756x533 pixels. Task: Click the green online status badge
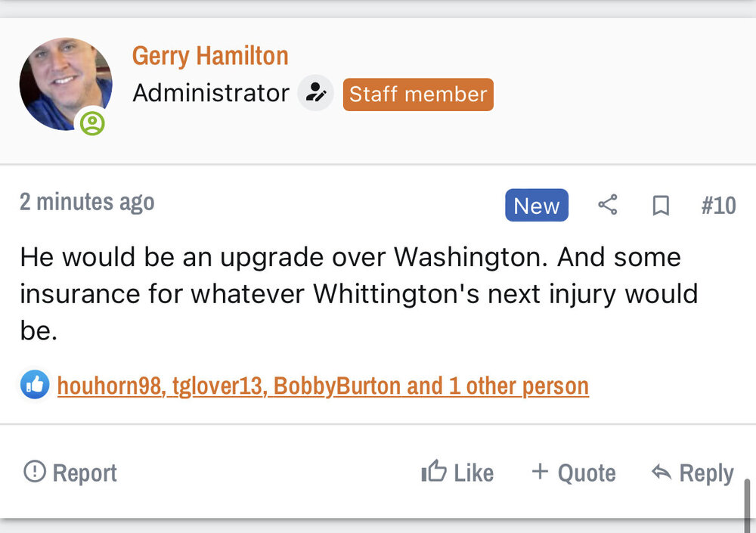pyautogui.click(x=92, y=123)
